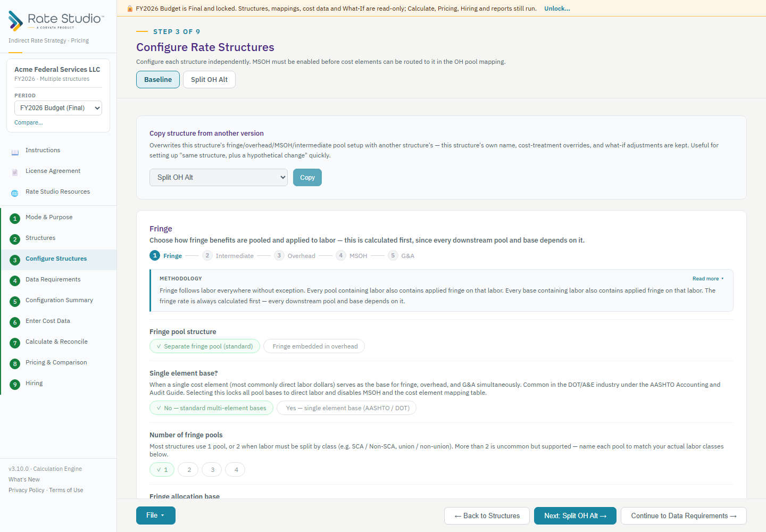The width and height of the screenshot is (766, 532).
Task: Click step 2 circle beside Structures
Action: click(x=15, y=239)
